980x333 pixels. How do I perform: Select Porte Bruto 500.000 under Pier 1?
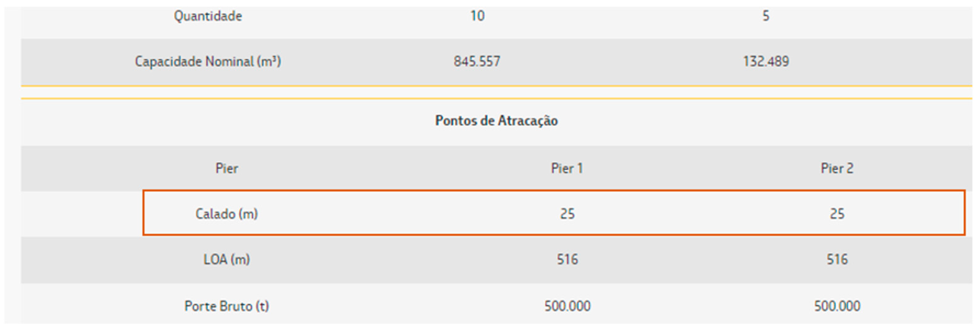(567, 306)
